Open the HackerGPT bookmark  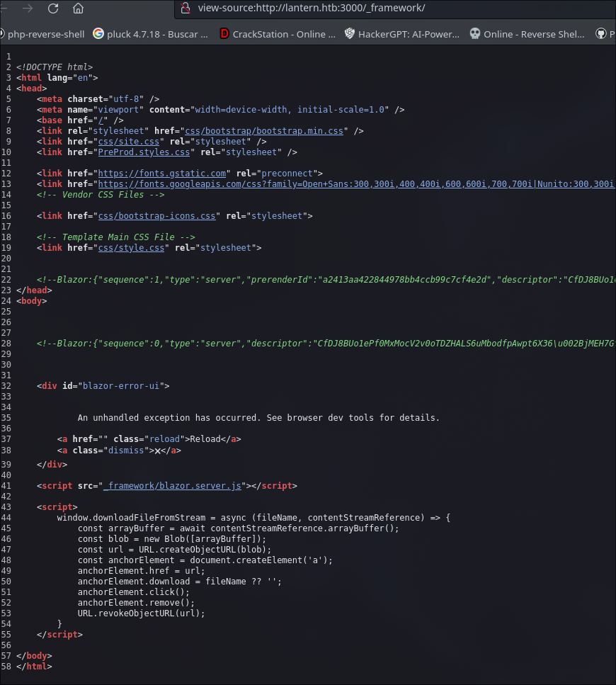(x=402, y=34)
